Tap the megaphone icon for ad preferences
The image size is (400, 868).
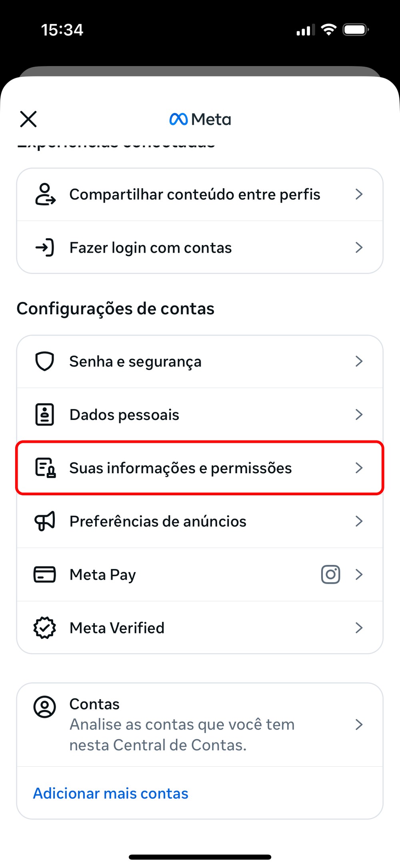(45, 521)
